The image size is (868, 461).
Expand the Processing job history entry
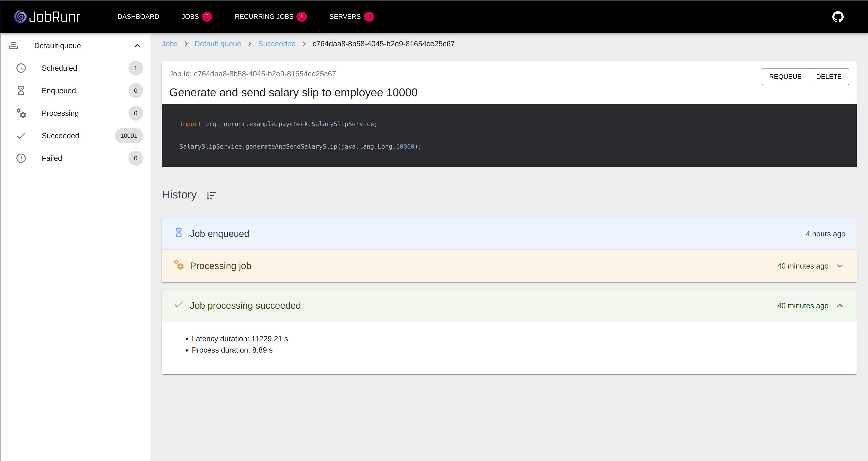pos(840,266)
